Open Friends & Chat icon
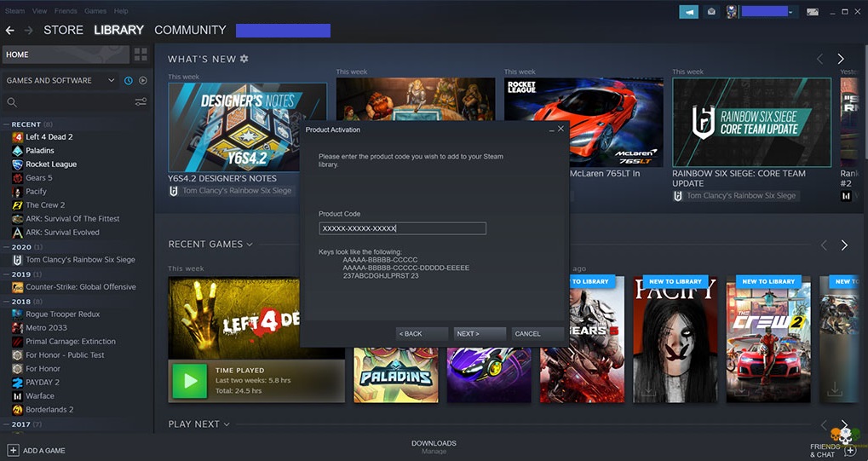 tap(850, 451)
